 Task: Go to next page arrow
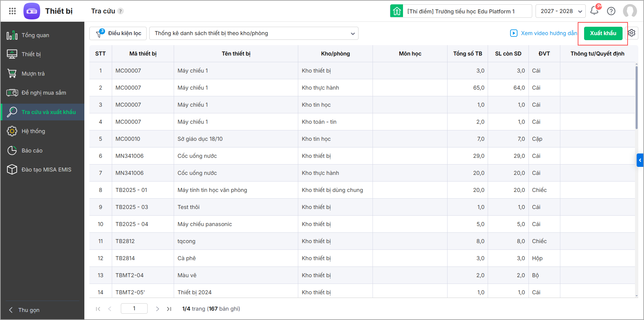[x=157, y=309]
